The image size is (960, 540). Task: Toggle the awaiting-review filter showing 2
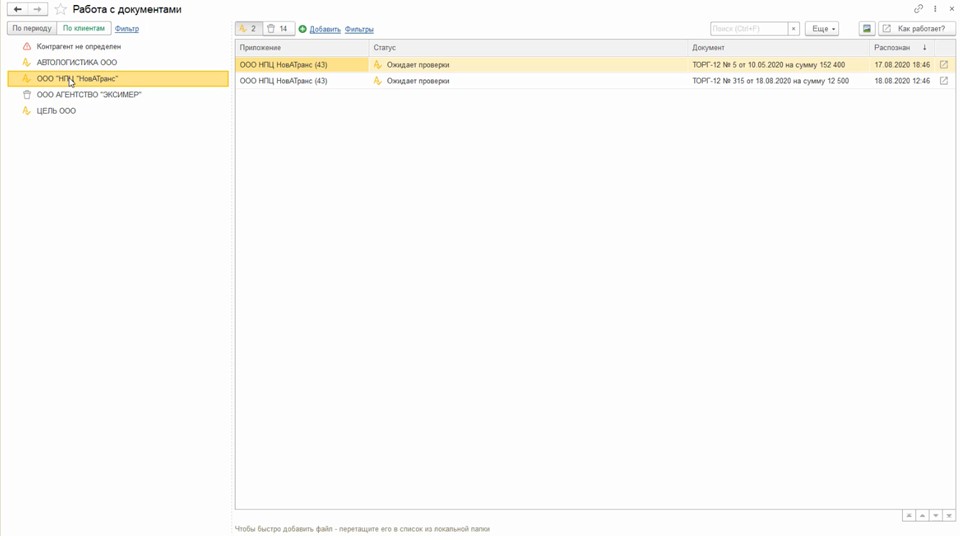pyautogui.click(x=248, y=29)
